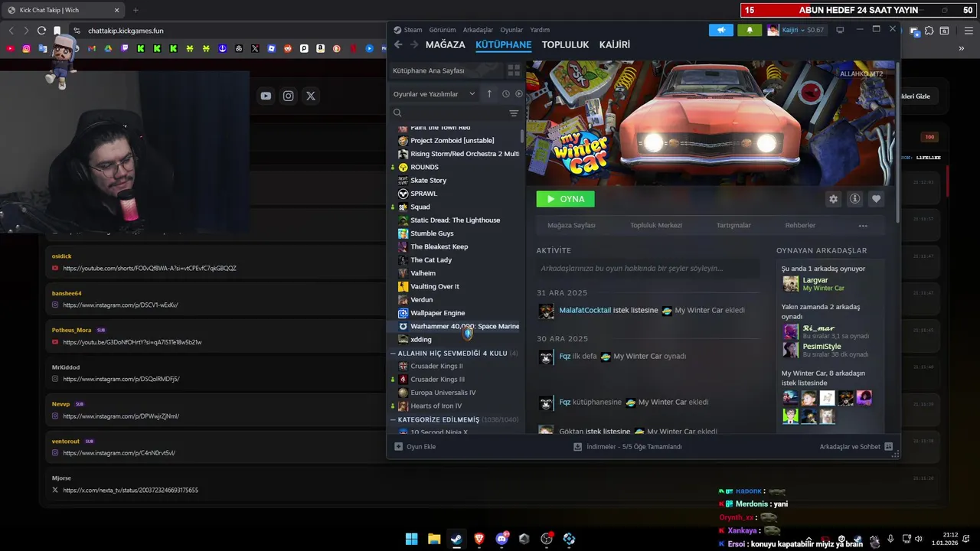Click the game list scrollbar
Viewport: 980px width, 551px height.
pyautogui.click(x=522, y=136)
